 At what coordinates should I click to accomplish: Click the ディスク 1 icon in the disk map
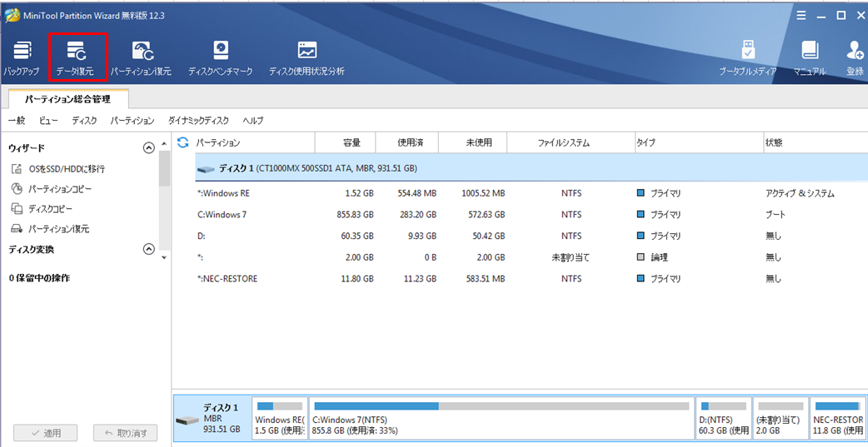pos(187,420)
